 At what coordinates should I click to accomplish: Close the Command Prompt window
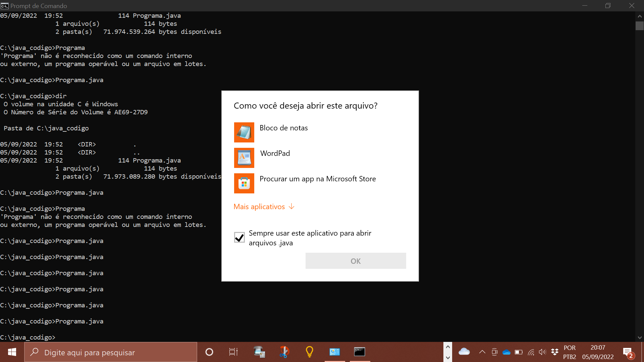pos(632,6)
